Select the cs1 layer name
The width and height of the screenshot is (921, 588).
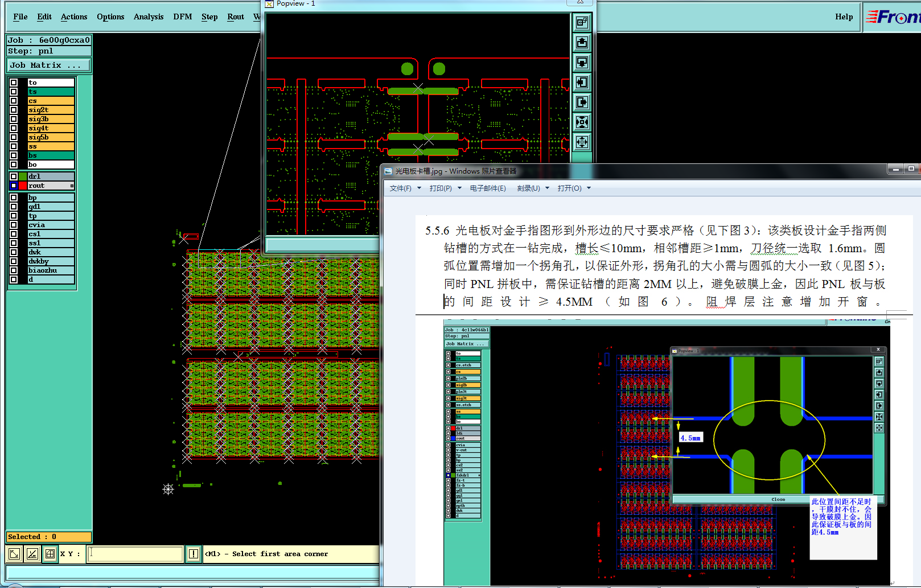tap(51, 234)
